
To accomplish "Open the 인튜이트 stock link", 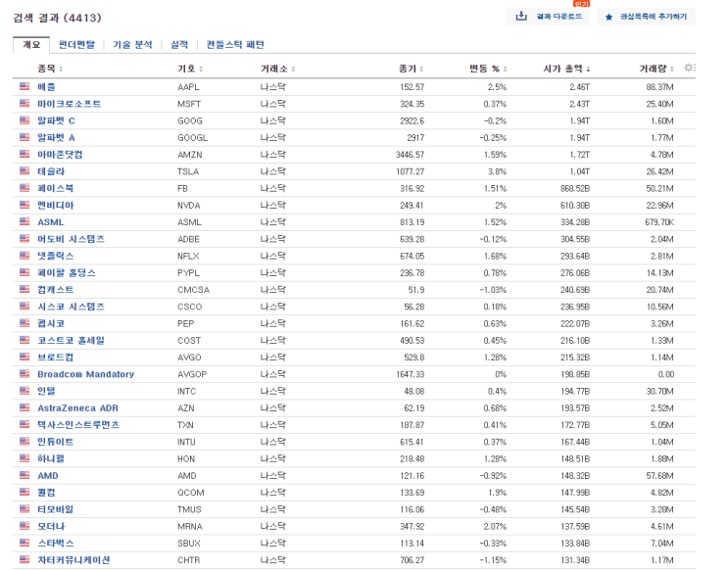I will pos(55,442).
